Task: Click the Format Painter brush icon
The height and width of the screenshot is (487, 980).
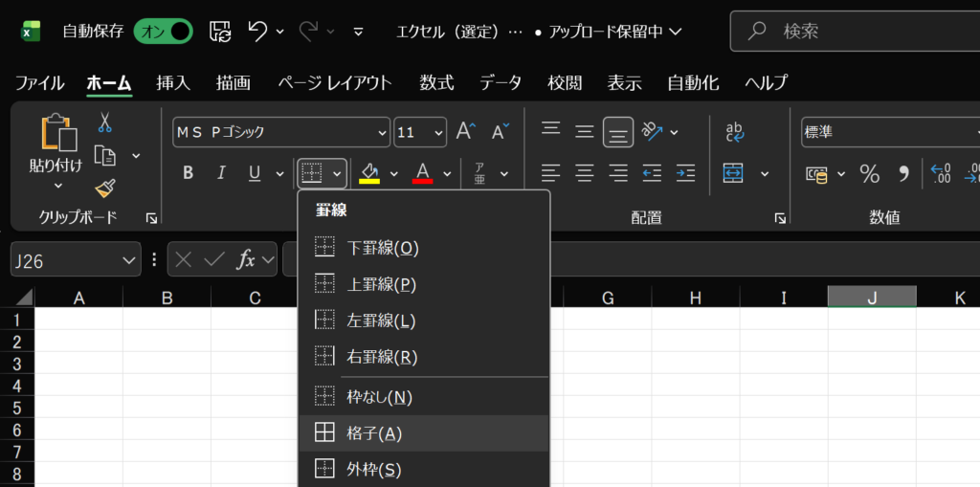Action: (104, 188)
